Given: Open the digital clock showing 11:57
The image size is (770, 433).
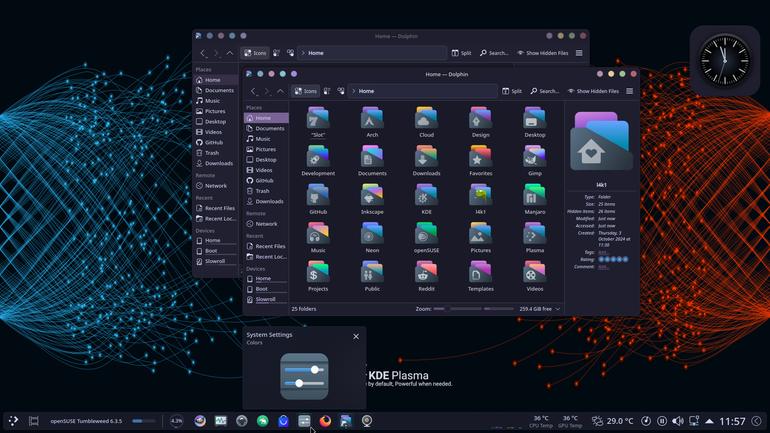Looking at the screenshot, I should click(732, 421).
